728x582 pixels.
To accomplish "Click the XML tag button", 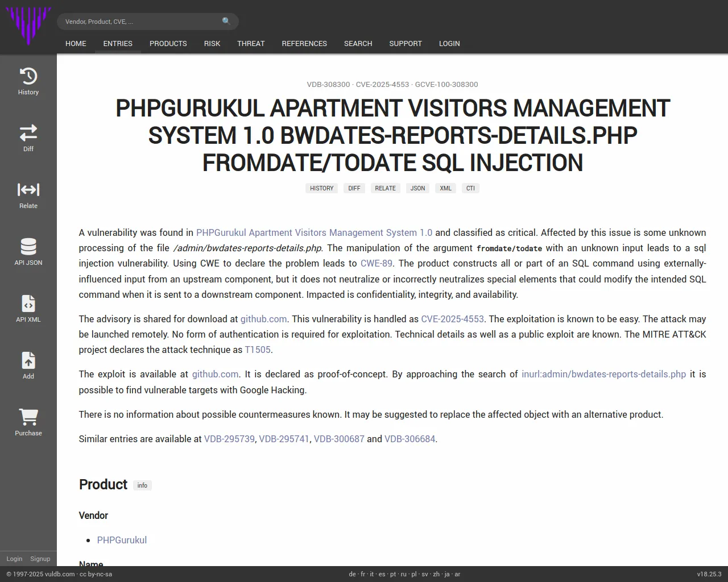I will [x=446, y=188].
